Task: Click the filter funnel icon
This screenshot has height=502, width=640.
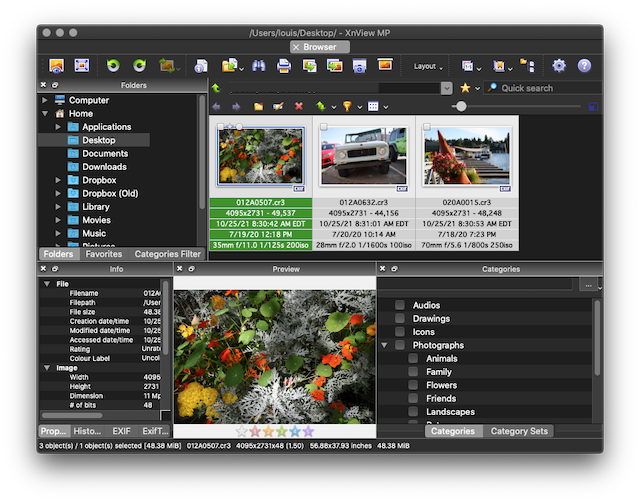Action: (347, 106)
